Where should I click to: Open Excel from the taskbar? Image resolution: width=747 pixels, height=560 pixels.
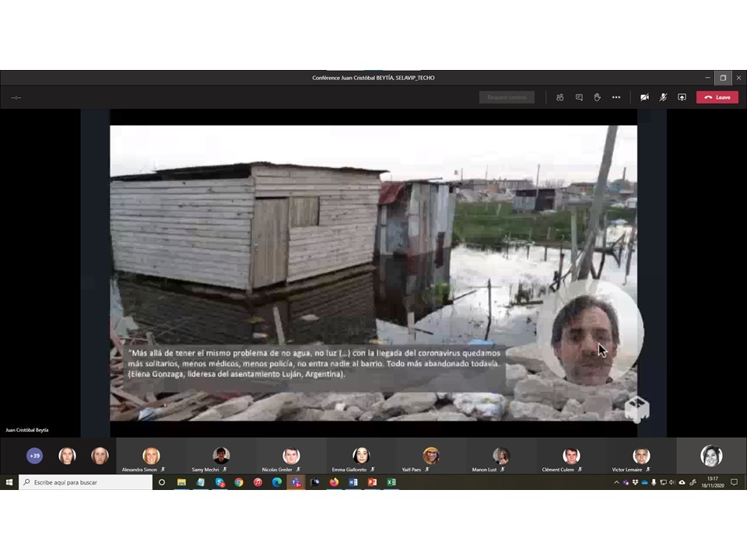tap(391, 482)
